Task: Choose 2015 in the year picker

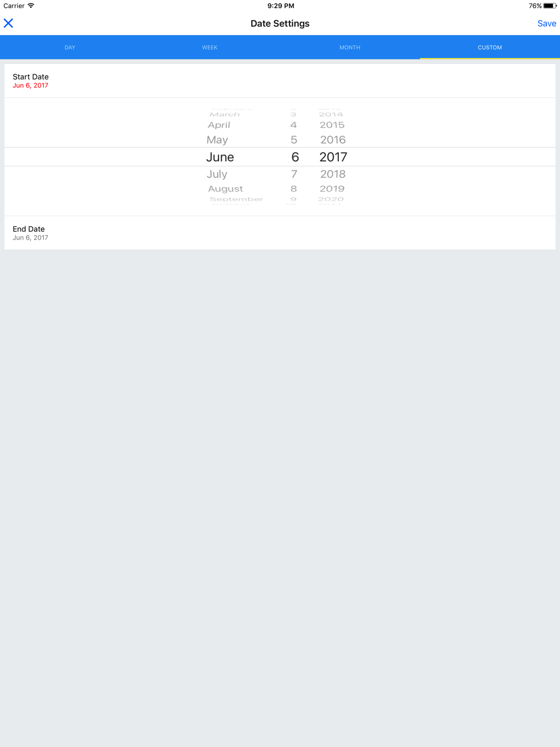Action: coord(332,125)
